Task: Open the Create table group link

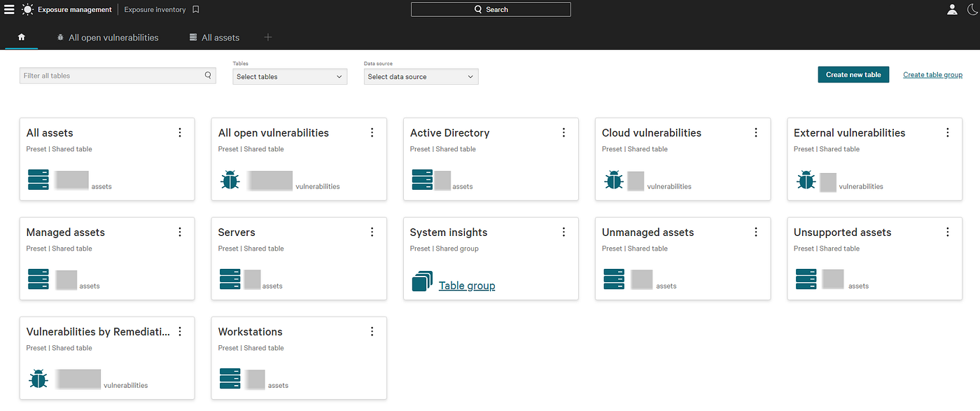Action: [932, 75]
